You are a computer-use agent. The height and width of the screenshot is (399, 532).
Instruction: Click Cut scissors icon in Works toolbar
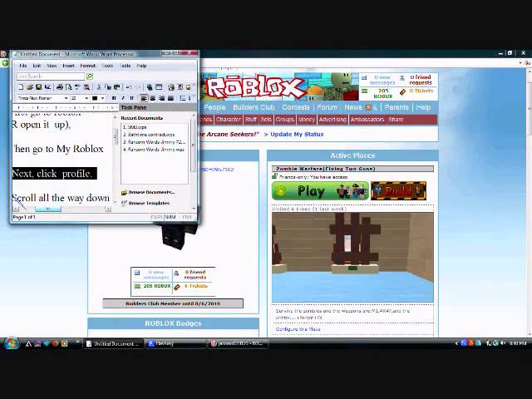pyautogui.click(x=99, y=87)
